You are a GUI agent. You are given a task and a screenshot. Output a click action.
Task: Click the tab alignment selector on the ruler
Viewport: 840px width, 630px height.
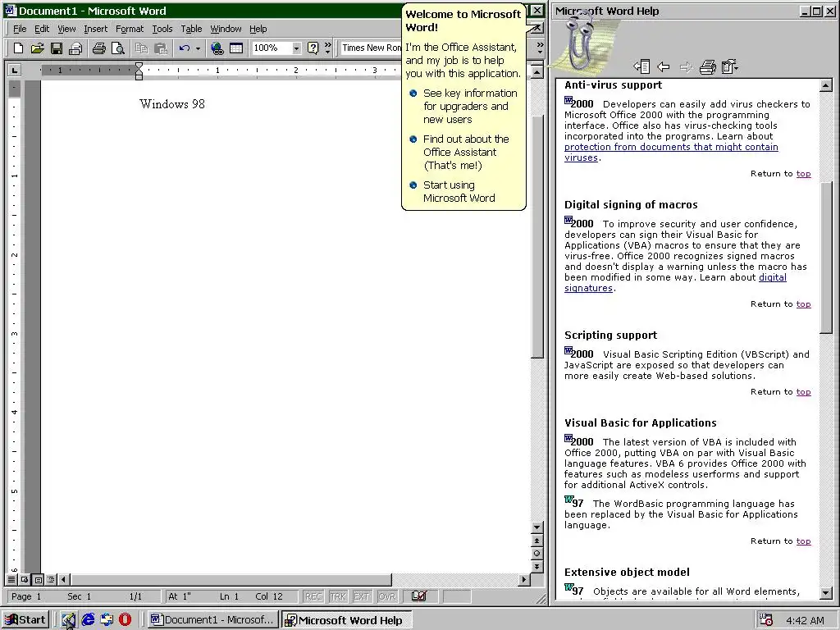[x=15, y=70]
